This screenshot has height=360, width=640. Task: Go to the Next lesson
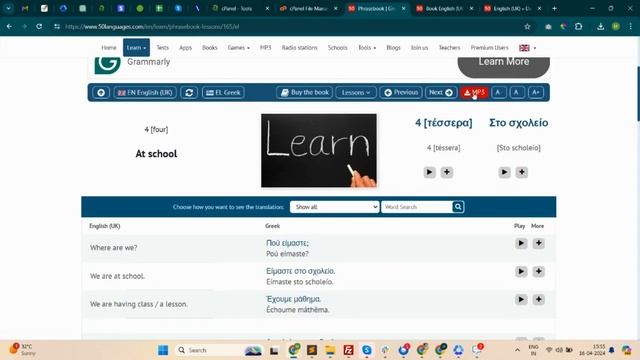coord(441,93)
